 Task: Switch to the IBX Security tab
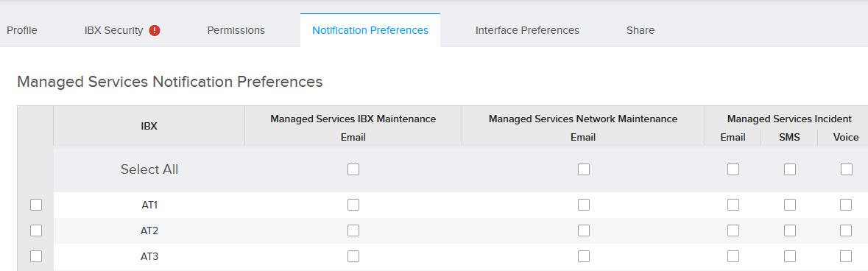114,30
